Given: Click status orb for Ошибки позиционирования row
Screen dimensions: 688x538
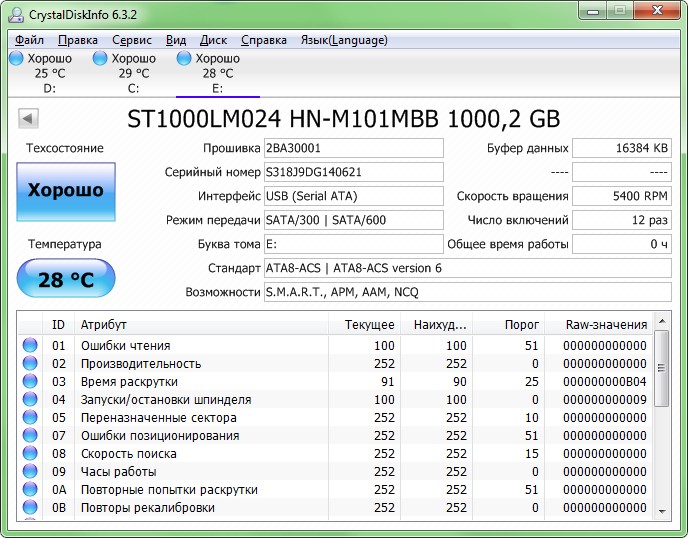Looking at the screenshot, I should (x=30, y=435).
